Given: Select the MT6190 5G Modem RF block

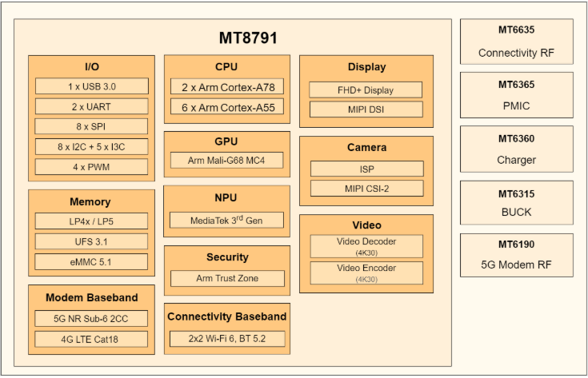Looking at the screenshot, I should coord(516,256).
